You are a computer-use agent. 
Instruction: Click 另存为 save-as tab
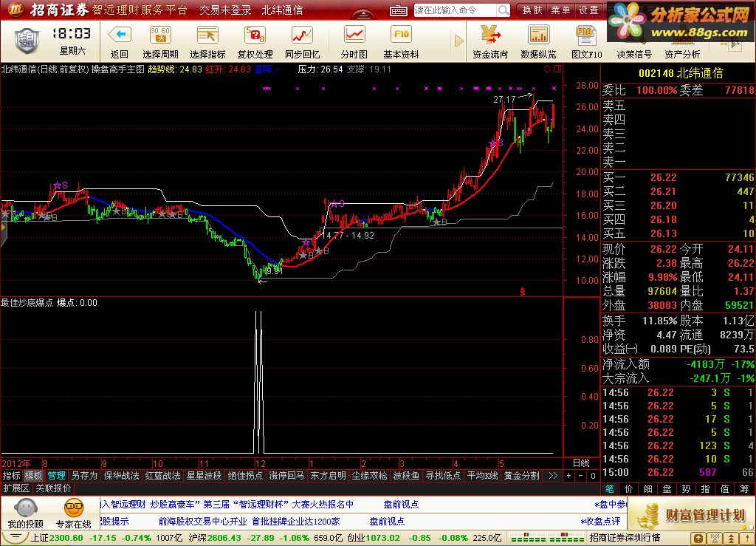[84, 476]
